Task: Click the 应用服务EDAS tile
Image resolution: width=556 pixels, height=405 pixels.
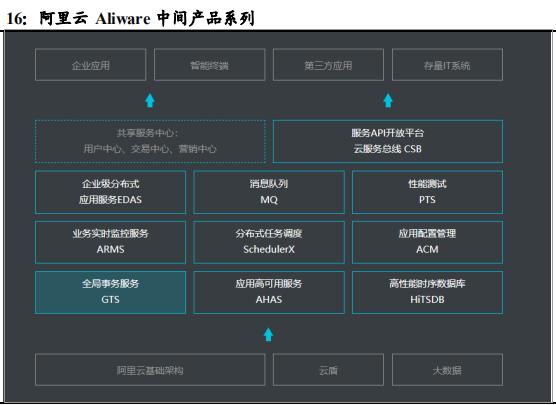Action: [x=110, y=192]
